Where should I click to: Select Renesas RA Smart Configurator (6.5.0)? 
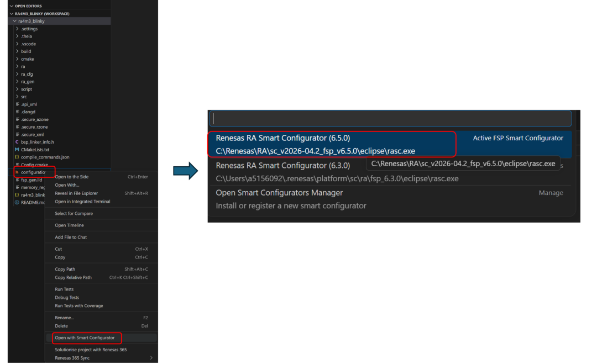[390, 144]
